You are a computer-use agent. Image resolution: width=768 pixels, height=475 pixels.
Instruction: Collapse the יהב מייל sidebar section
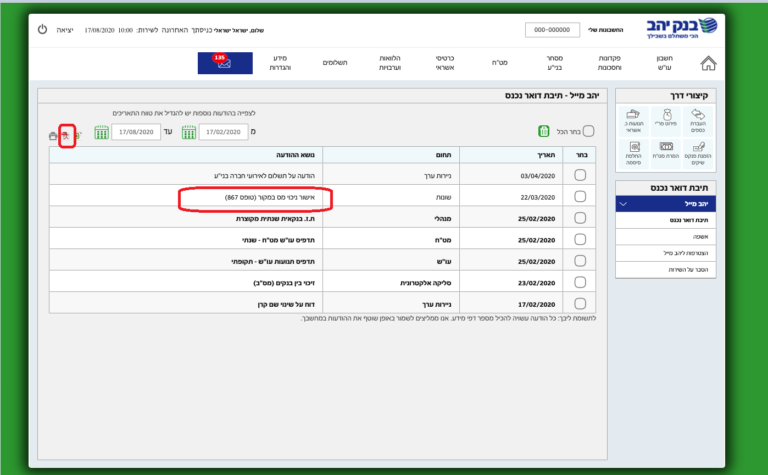[625, 203]
